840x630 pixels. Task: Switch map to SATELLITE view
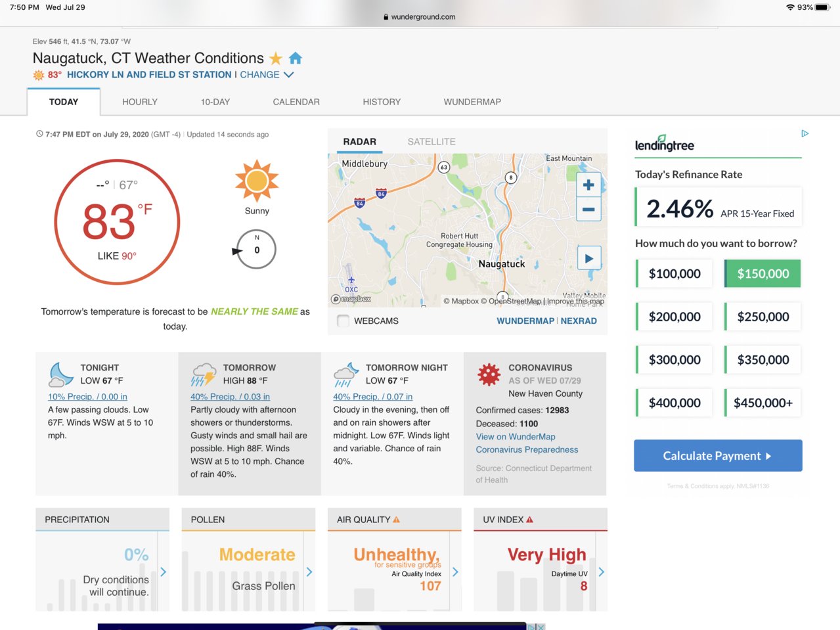(x=431, y=141)
